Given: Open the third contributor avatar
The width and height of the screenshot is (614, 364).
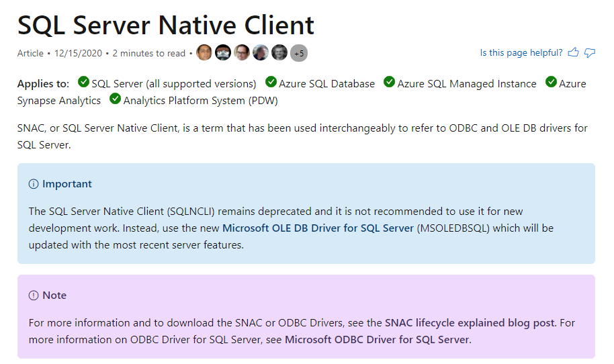Looking at the screenshot, I should pyautogui.click(x=242, y=52).
